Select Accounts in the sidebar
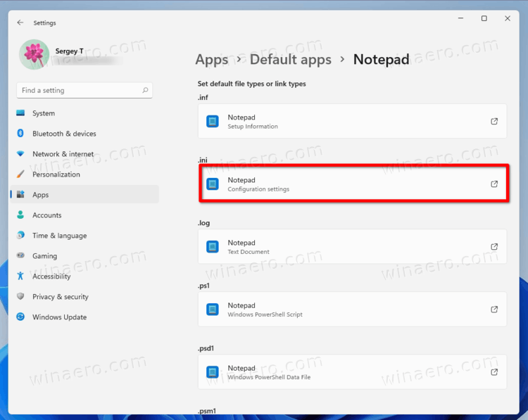The height and width of the screenshot is (420, 528). click(47, 215)
